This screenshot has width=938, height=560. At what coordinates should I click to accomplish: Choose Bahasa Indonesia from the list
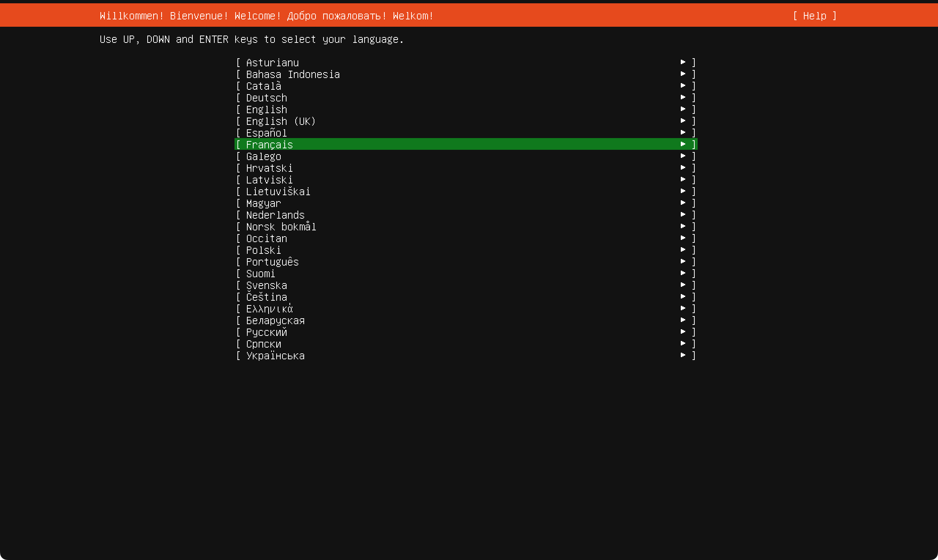(292, 75)
